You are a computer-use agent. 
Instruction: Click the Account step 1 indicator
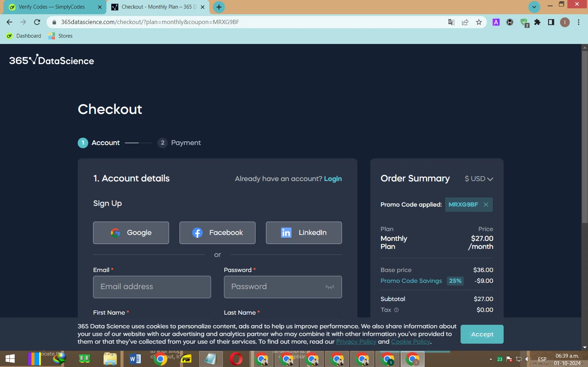99,143
